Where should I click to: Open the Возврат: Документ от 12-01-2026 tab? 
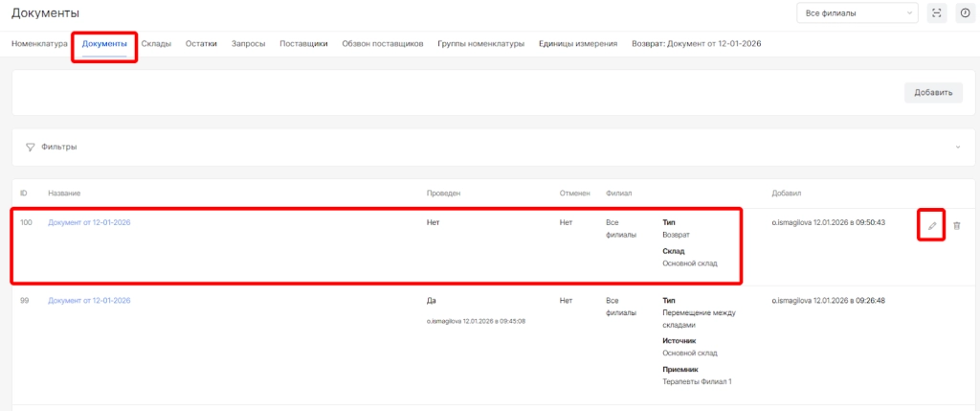(689, 44)
